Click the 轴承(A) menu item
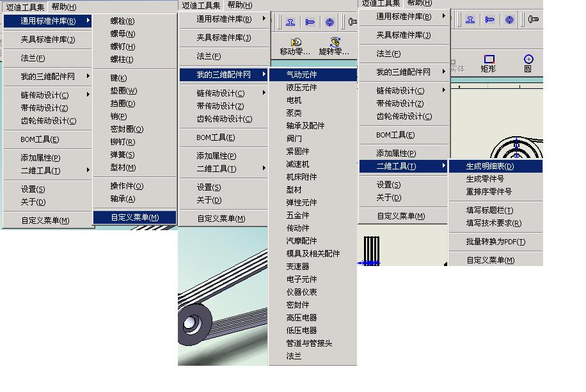This screenshot has height=392, width=586. 123,199
